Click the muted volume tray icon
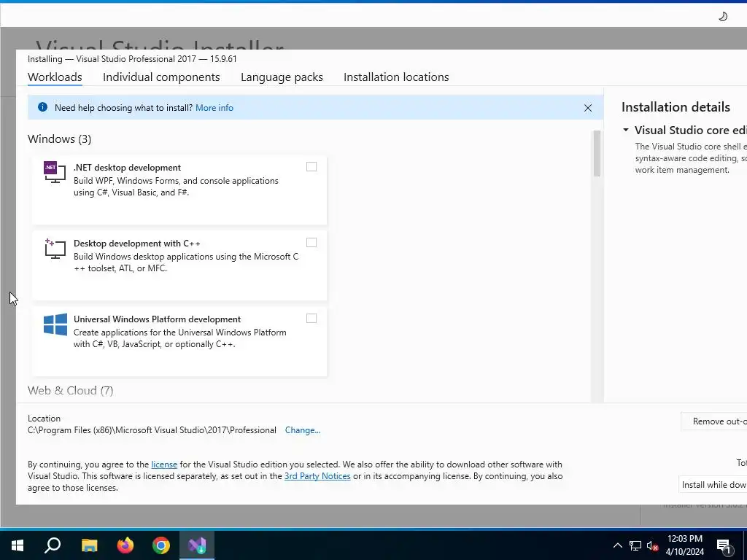 [x=653, y=545]
